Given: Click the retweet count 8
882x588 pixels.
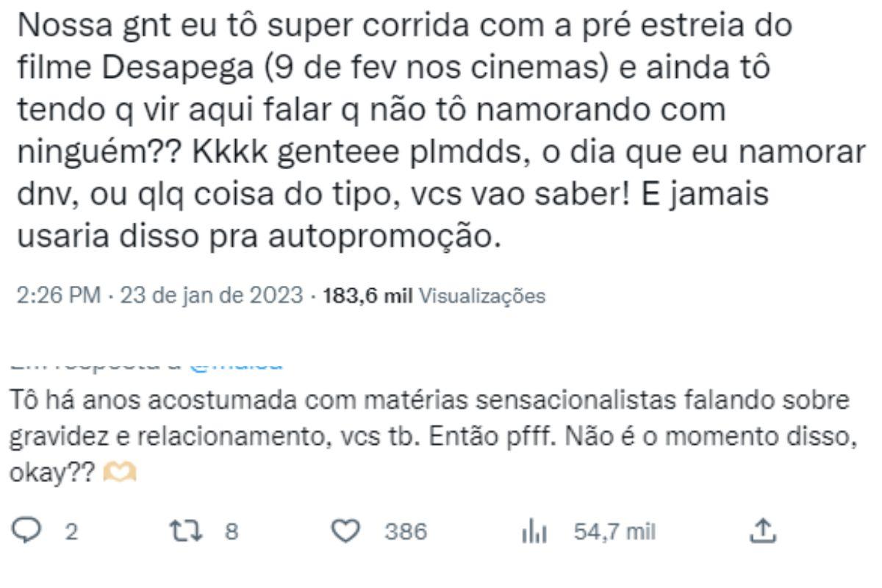Looking at the screenshot, I should point(232,531).
